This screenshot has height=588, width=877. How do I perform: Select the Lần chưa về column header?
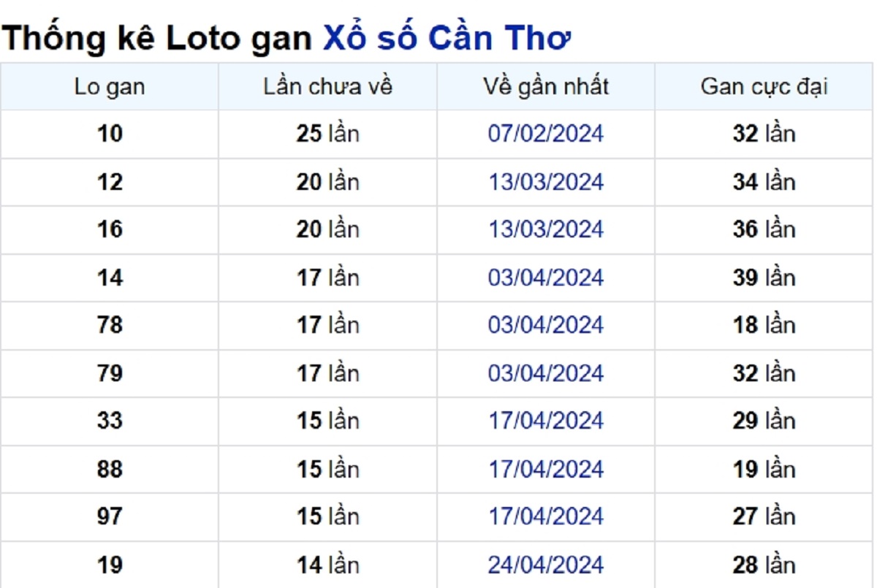[327, 86]
